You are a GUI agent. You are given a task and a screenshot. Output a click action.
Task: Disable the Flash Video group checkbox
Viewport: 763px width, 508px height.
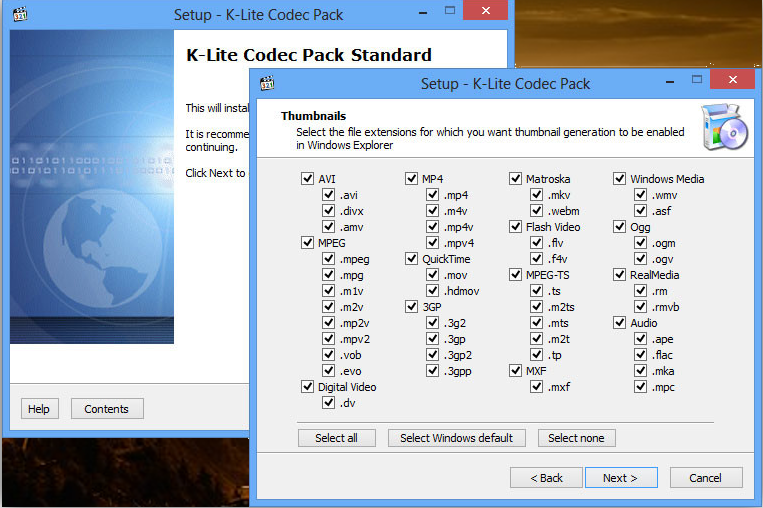pyautogui.click(x=515, y=227)
